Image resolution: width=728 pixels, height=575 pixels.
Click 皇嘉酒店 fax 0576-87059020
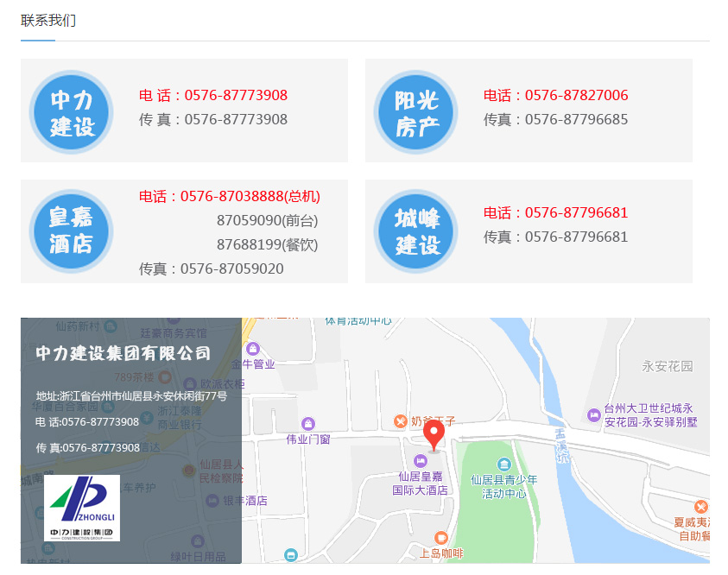(212, 269)
